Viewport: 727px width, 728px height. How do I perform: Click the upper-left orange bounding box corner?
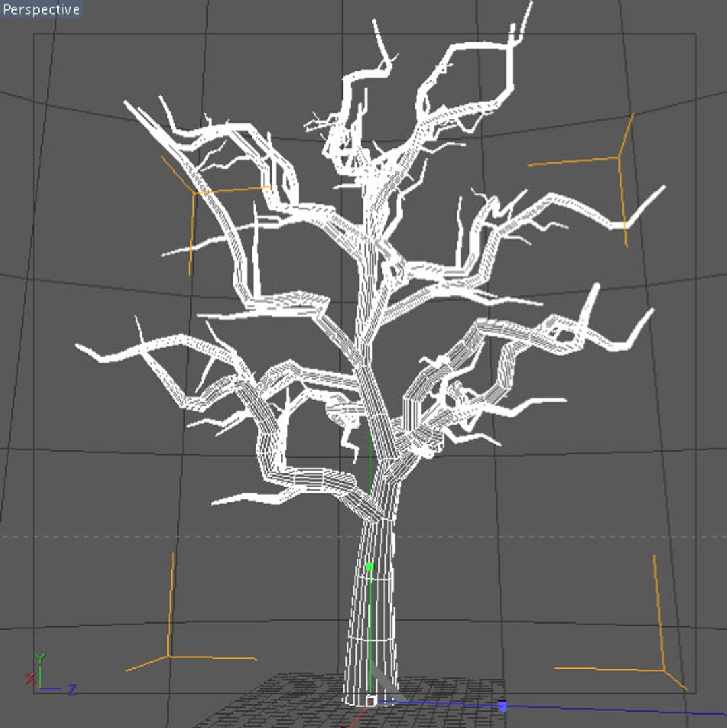(x=195, y=193)
